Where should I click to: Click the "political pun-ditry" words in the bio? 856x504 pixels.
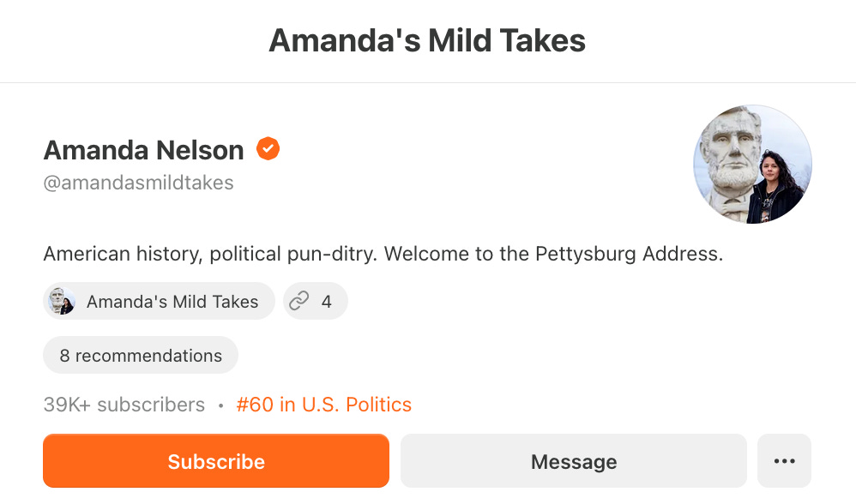293,255
